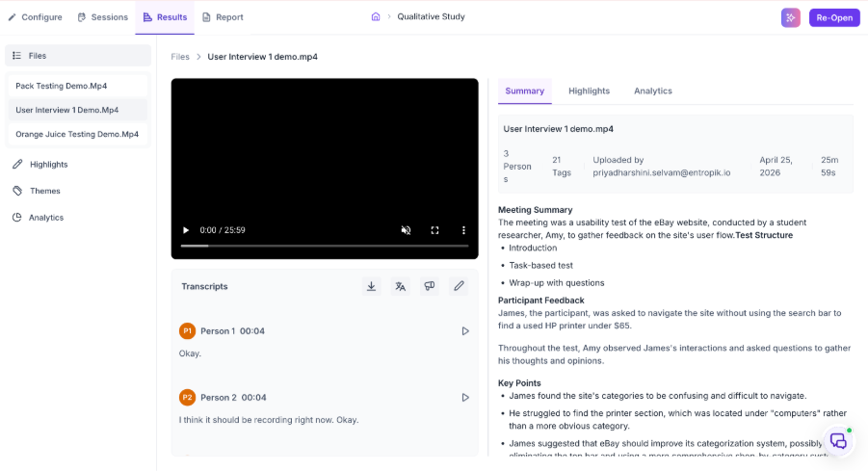Click the Transcripts heading
This screenshot has width=868, height=471.
click(204, 286)
